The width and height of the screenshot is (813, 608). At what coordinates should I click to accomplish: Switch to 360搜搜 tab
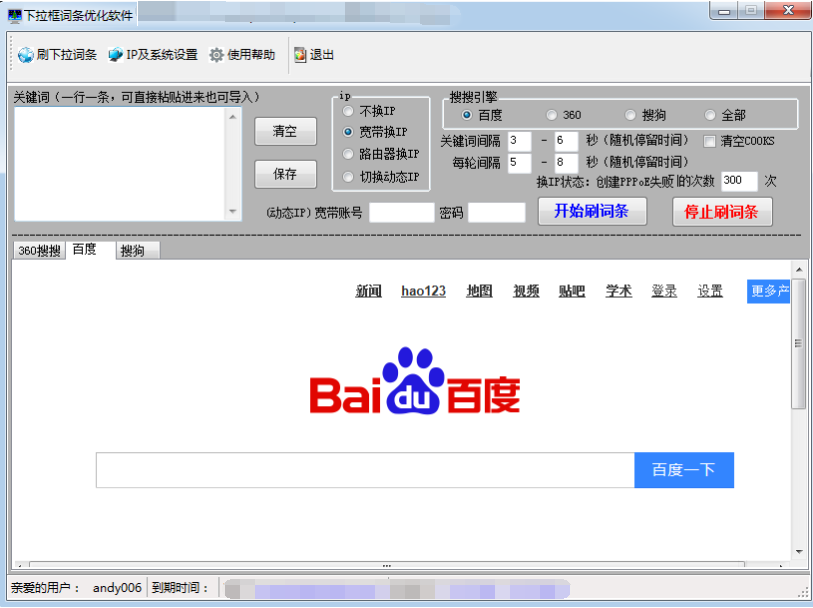click(x=39, y=251)
